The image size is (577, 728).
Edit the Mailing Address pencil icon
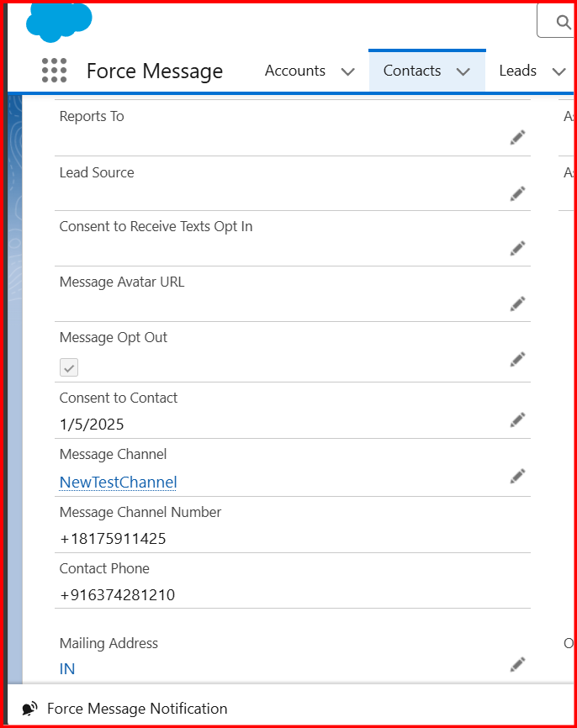tap(517, 664)
